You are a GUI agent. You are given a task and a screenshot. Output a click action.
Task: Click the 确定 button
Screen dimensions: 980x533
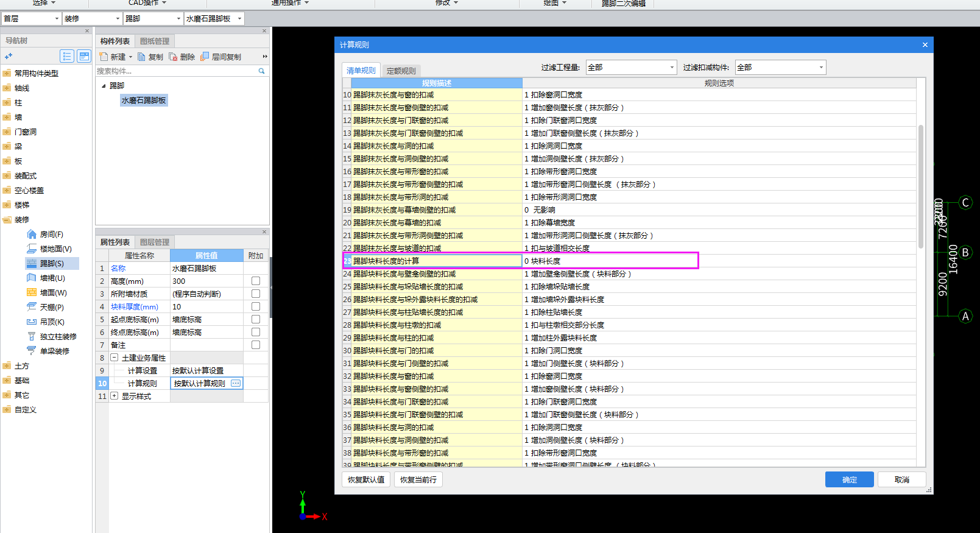[x=850, y=479]
